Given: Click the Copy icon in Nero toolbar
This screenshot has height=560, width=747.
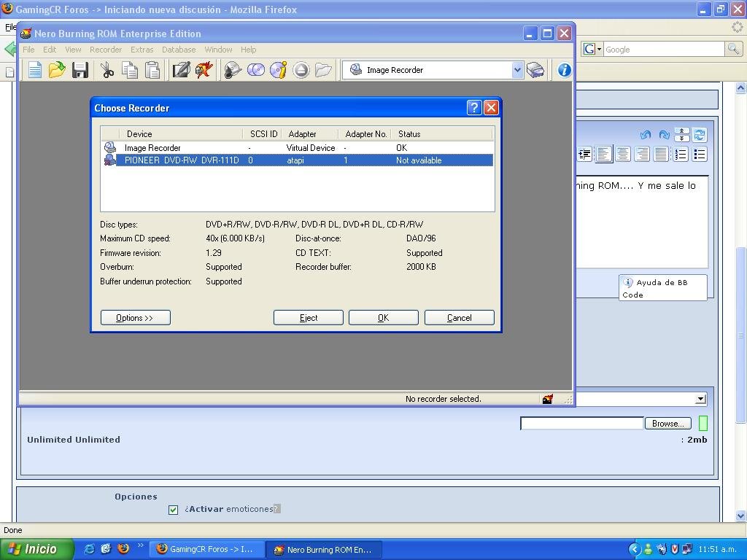Looking at the screenshot, I should click(x=130, y=70).
